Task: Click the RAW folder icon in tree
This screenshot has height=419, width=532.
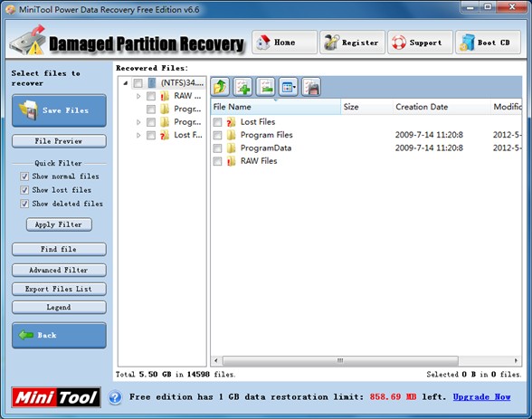Action: point(165,96)
